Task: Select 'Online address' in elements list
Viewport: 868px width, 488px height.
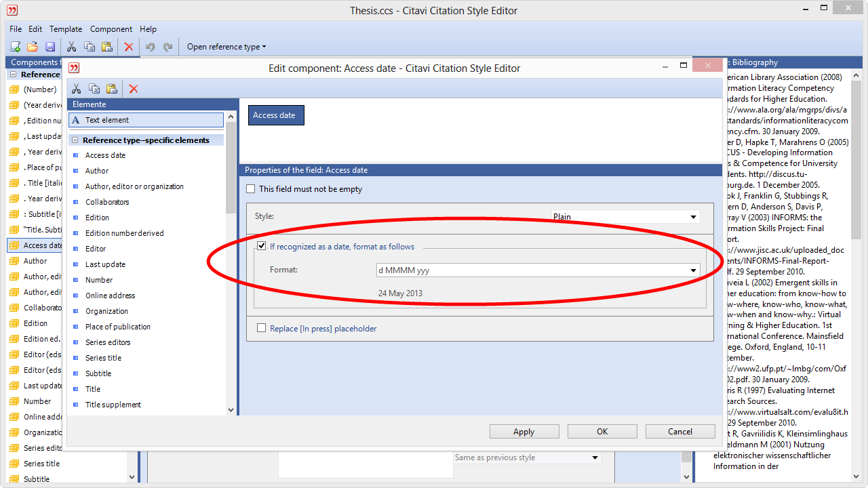Action: [x=111, y=296]
